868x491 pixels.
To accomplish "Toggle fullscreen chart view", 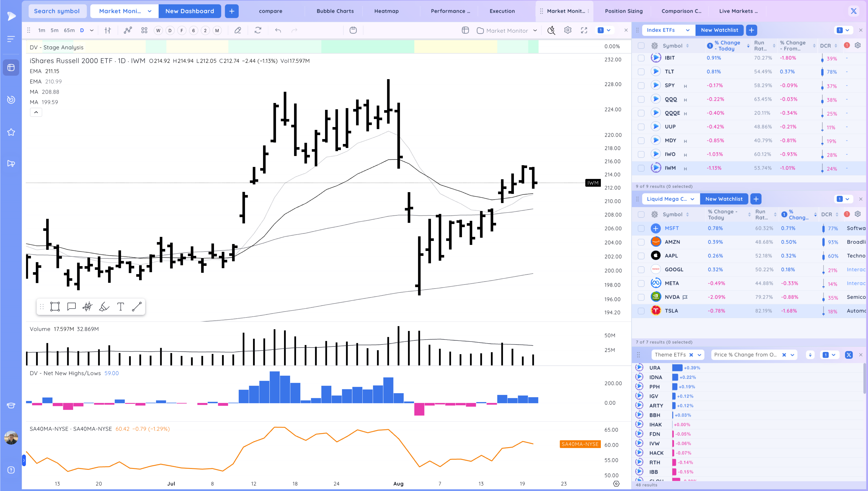I will [584, 30].
